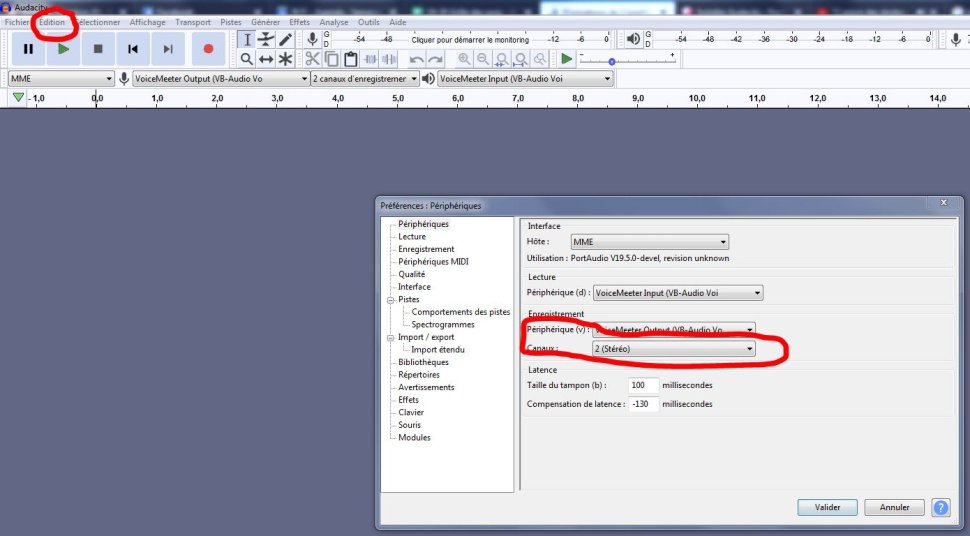
Task: Click Fit selection to width icon
Action: (x=502, y=59)
